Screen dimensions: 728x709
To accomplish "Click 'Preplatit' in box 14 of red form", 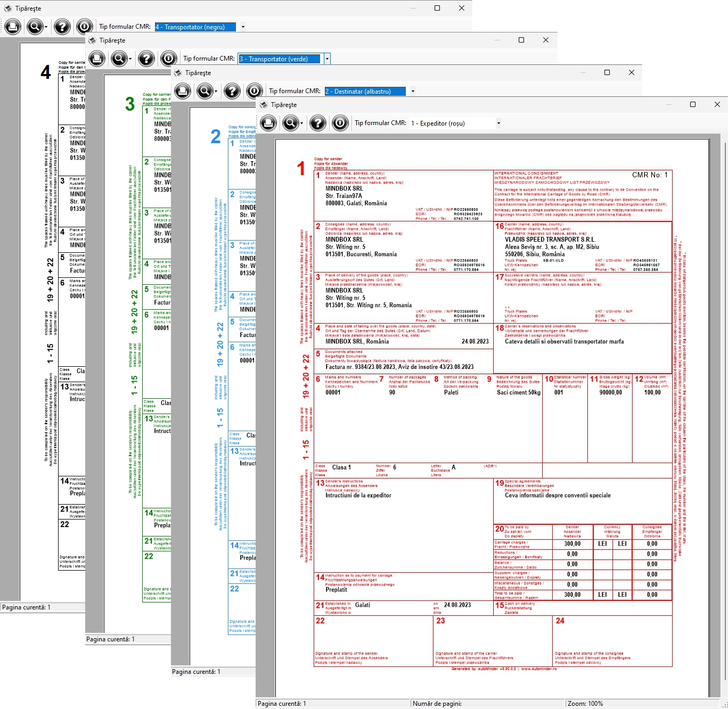I will click(x=336, y=590).
